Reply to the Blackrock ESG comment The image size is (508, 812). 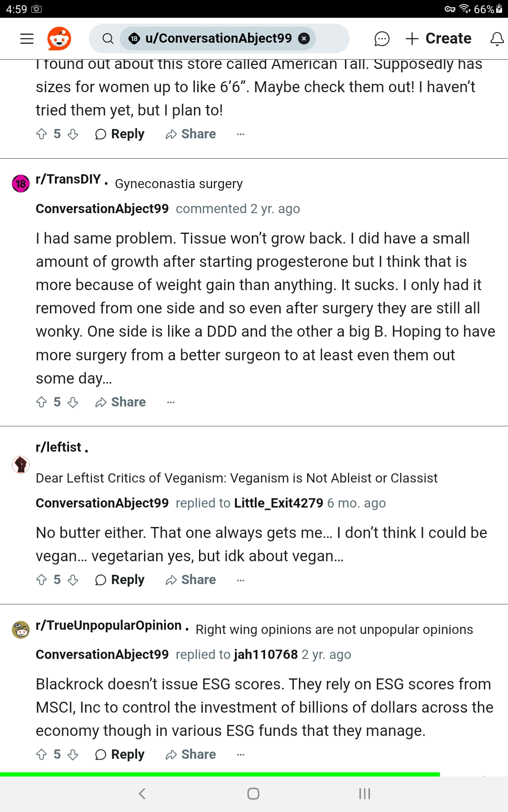(120, 754)
